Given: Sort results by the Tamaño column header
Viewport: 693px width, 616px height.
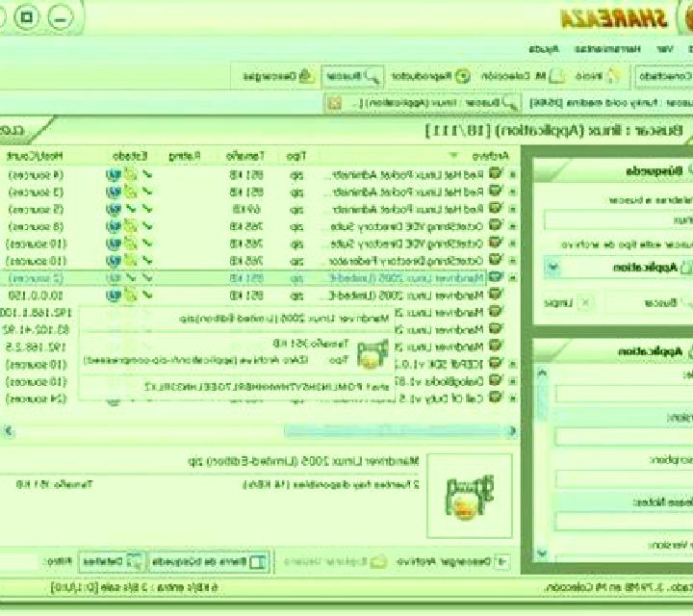Looking at the screenshot, I should 245,156.
